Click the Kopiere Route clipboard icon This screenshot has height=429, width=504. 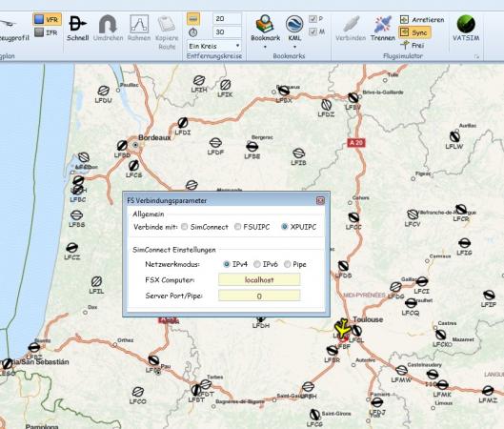tap(167, 24)
